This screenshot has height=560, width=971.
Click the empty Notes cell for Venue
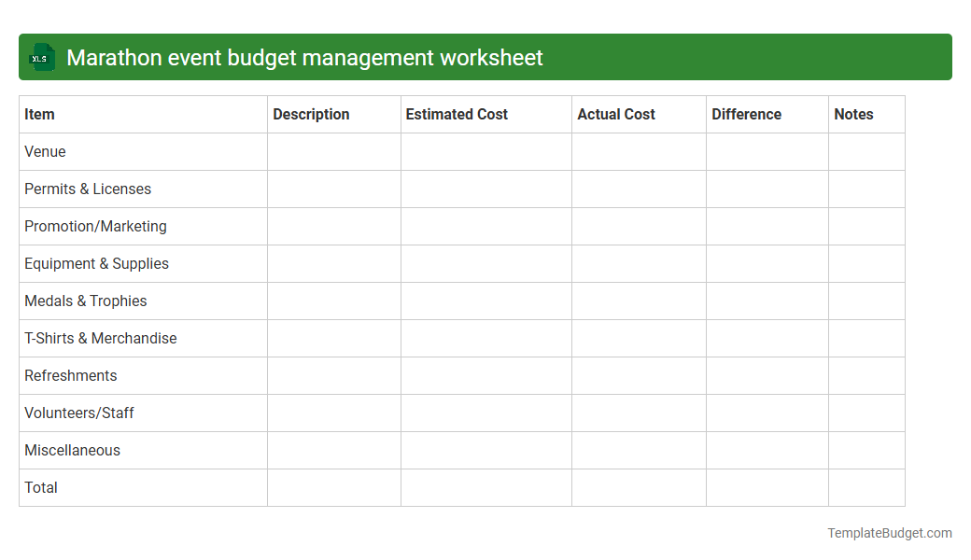[x=866, y=151]
